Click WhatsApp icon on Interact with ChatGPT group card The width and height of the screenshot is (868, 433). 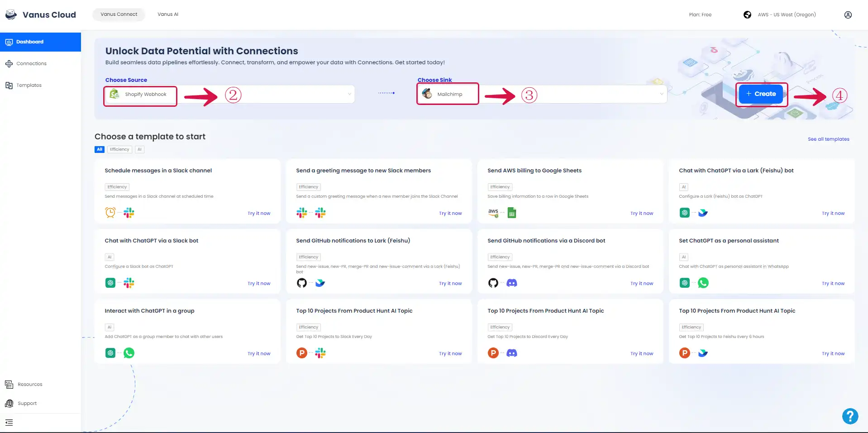point(129,353)
